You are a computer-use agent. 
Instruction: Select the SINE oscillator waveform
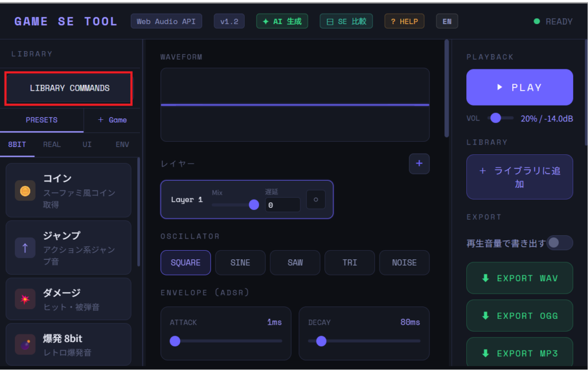pos(240,263)
